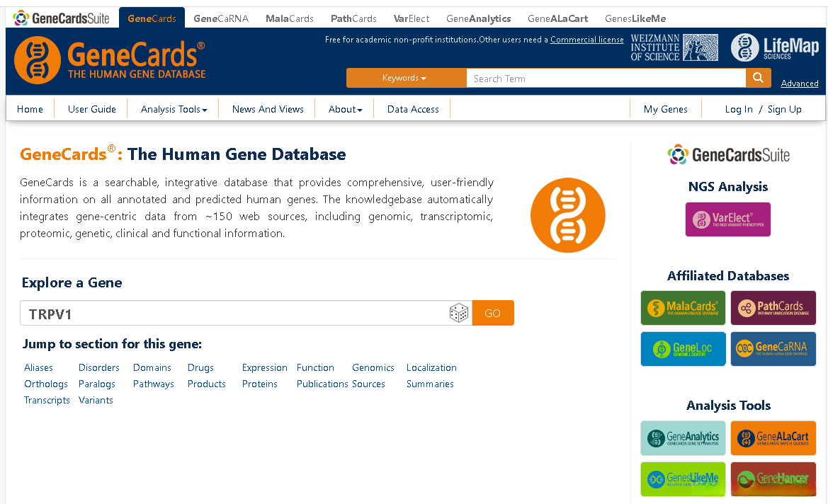
Task: Open the Weizmann Institute of Science logo
Action: pyautogui.click(x=674, y=47)
